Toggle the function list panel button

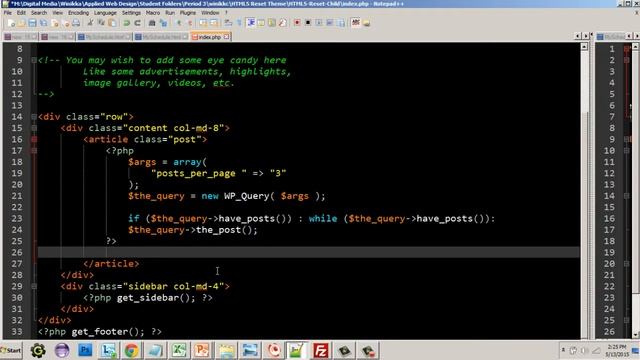[282, 23]
